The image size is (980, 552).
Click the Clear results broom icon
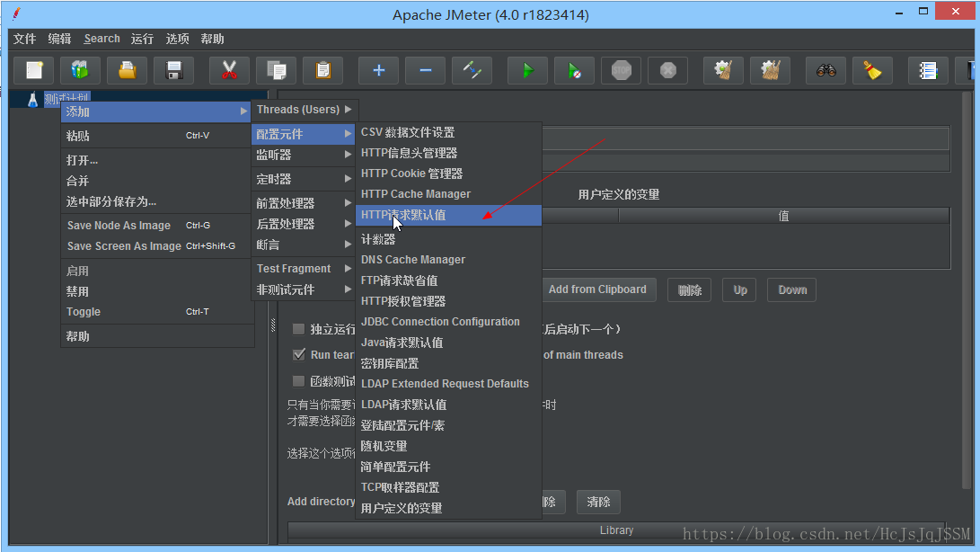tap(723, 70)
